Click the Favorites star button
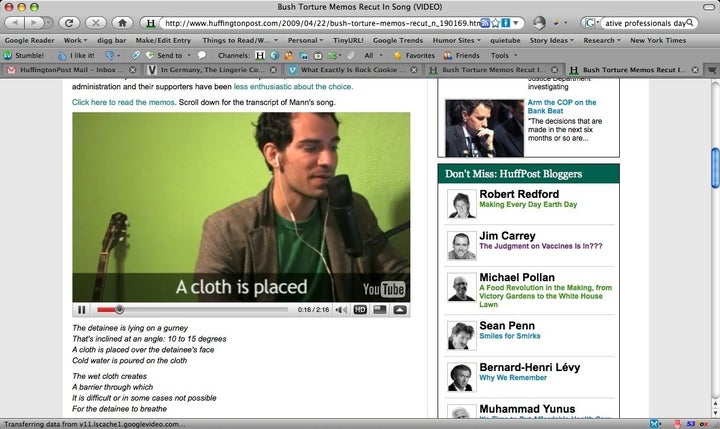720x429 pixels. 414,56
